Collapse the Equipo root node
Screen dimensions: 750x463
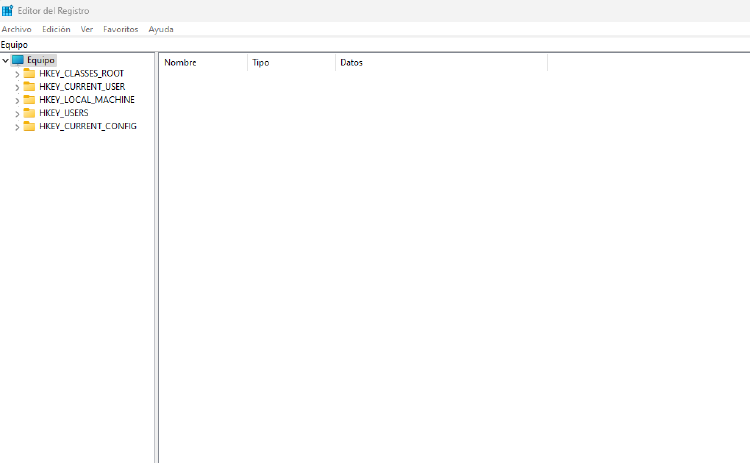point(6,61)
